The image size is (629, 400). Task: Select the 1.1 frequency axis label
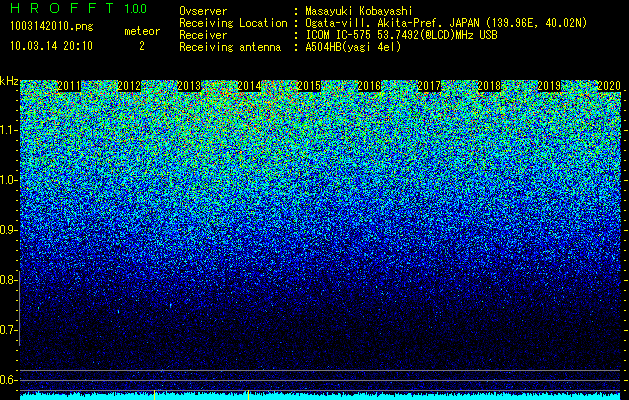coord(8,130)
